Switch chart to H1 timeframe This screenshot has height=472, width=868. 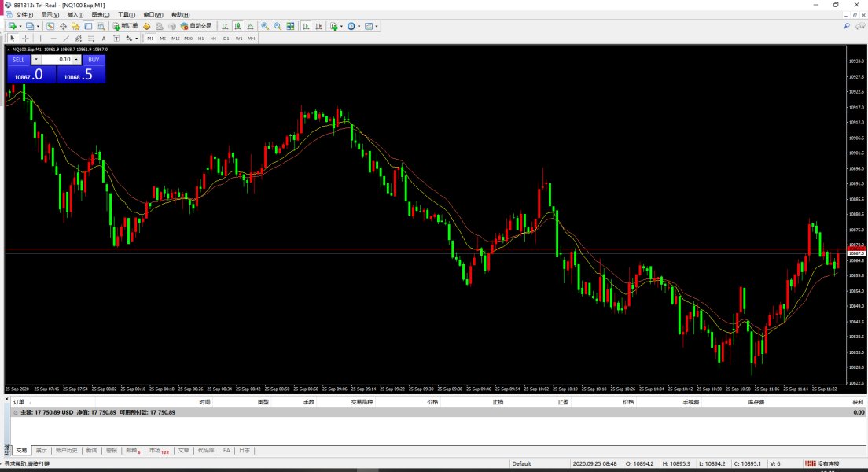click(x=201, y=39)
